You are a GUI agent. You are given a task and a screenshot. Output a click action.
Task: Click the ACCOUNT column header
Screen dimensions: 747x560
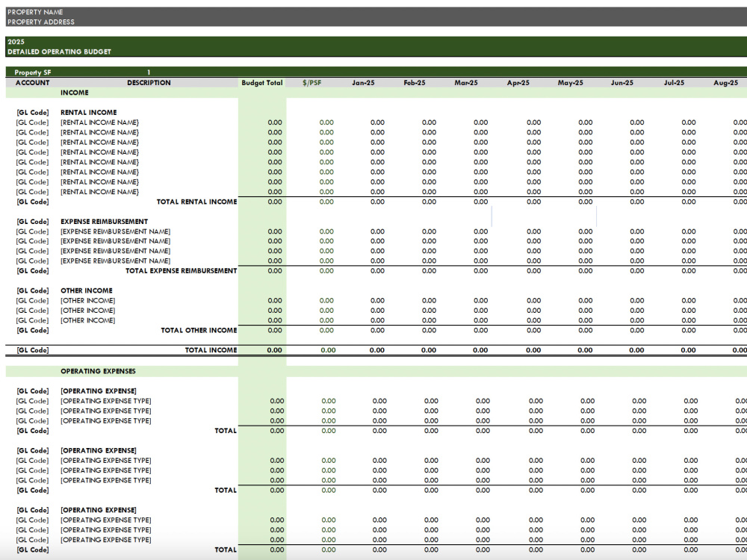[32, 83]
